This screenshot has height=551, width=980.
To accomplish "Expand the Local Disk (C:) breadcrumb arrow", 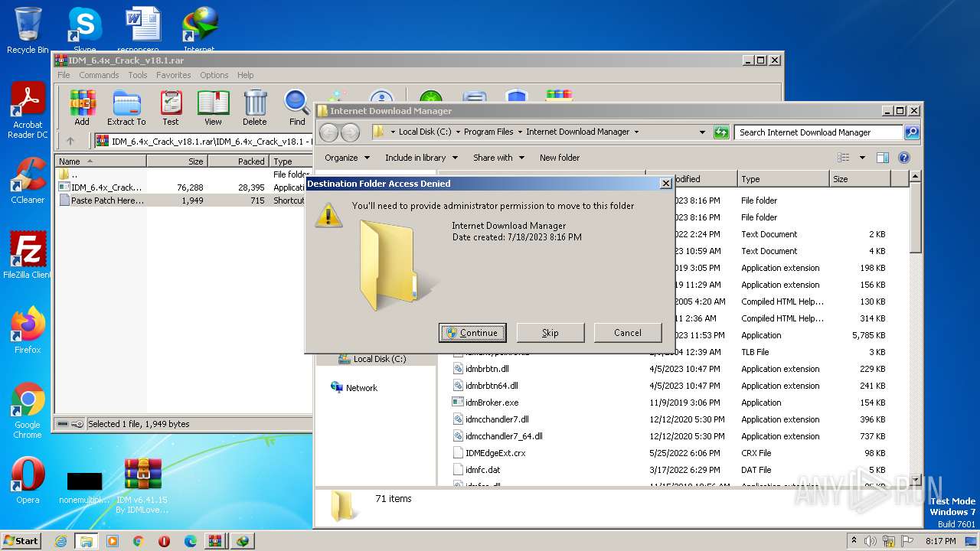I will 458,132.
